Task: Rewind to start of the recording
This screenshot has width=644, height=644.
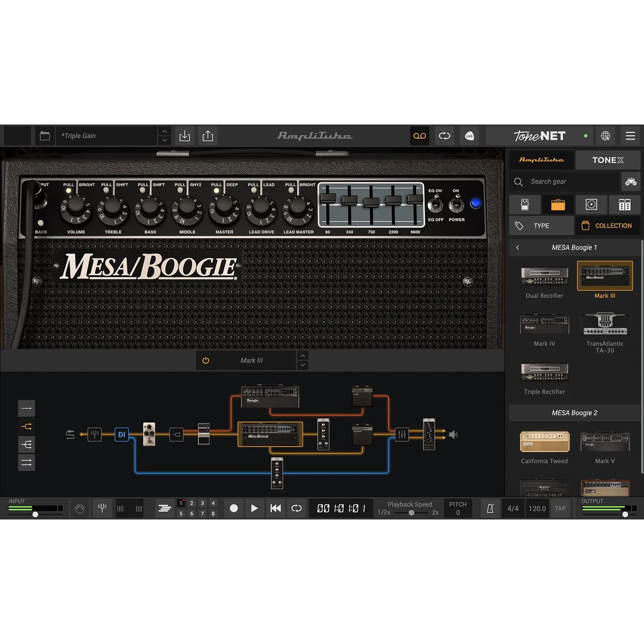Action: point(276,508)
